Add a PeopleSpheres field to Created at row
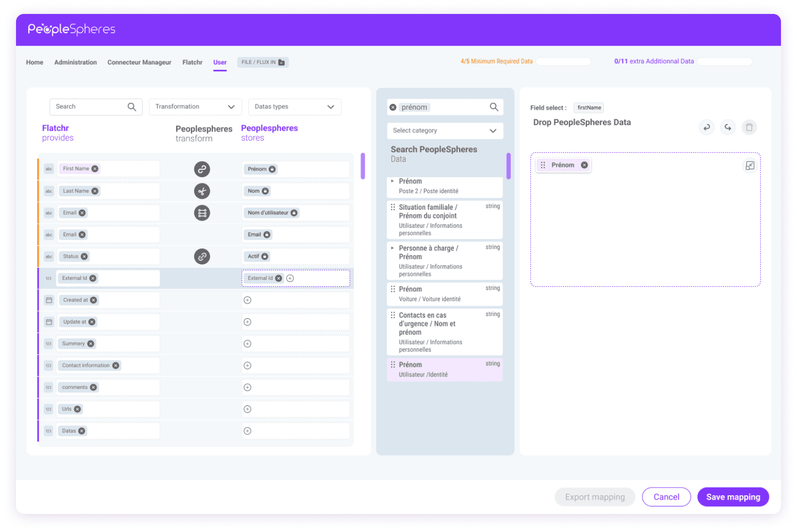 coord(247,300)
